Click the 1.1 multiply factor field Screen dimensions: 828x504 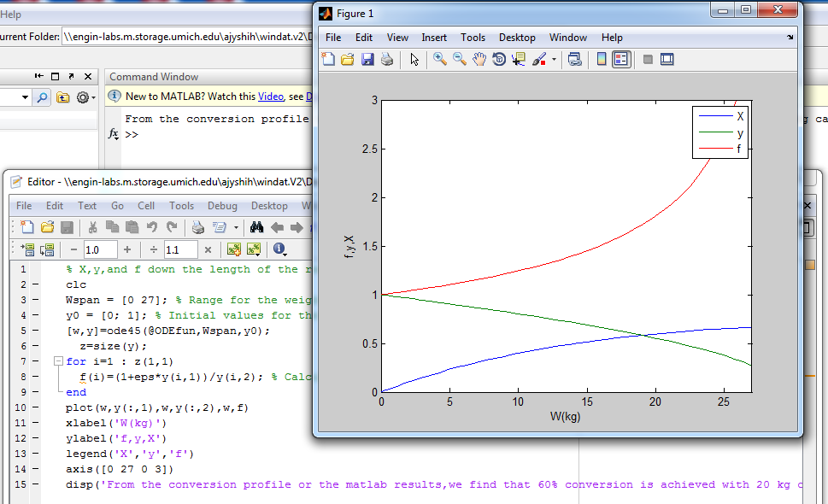(180, 249)
